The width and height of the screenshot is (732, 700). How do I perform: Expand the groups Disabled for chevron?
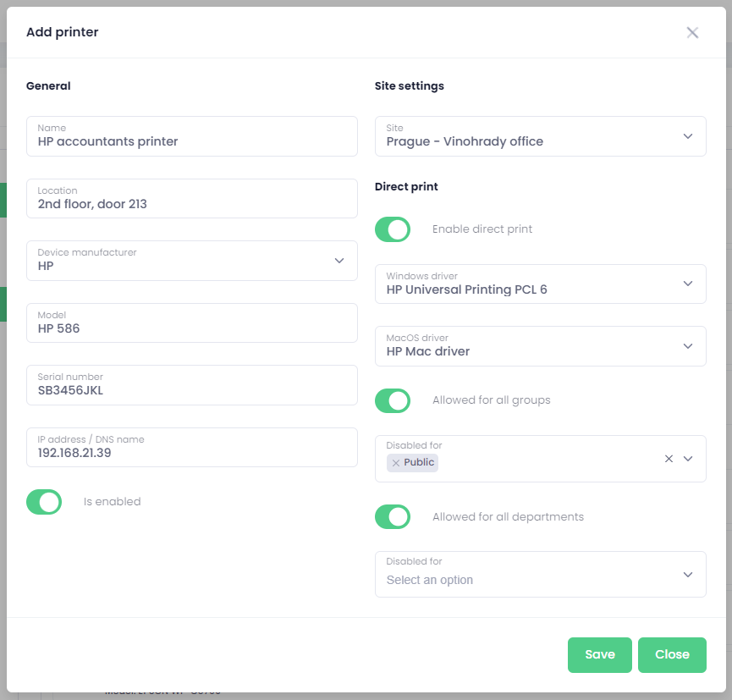coord(688,459)
